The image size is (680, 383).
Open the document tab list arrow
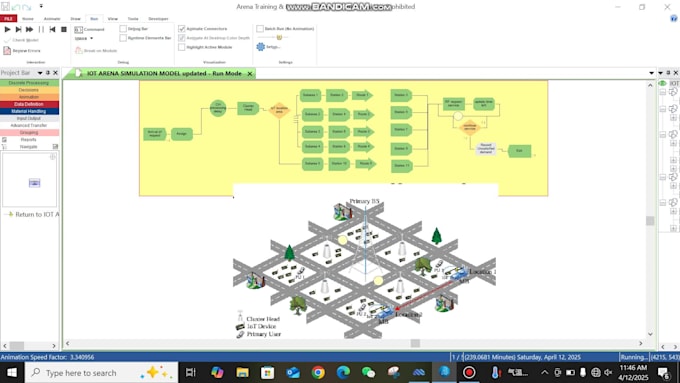point(651,73)
